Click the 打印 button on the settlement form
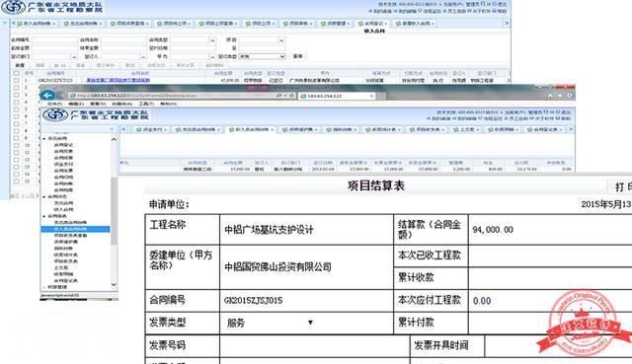Screen dimensions: 632x364 click(x=620, y=186)
